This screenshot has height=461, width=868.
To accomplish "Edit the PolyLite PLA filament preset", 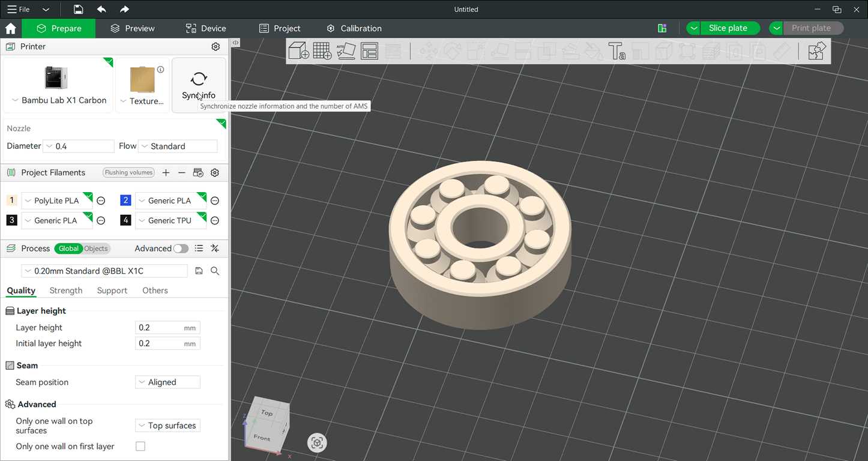I will click(x=101, y=200).
